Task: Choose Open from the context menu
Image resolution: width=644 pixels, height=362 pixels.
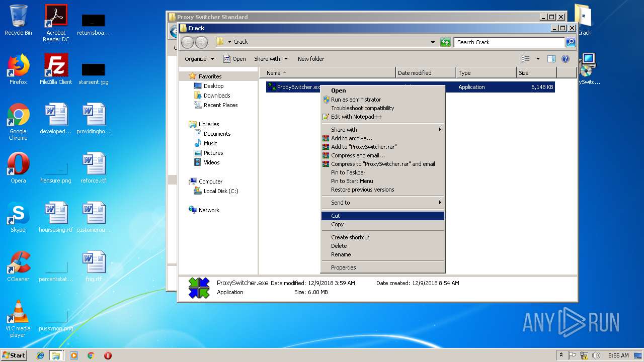Action: 383,90
